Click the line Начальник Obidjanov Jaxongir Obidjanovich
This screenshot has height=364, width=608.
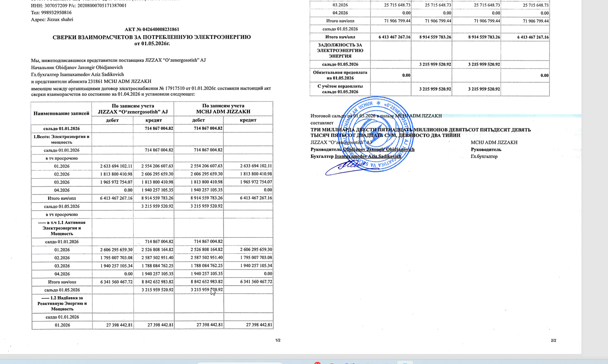pos(77,67)
